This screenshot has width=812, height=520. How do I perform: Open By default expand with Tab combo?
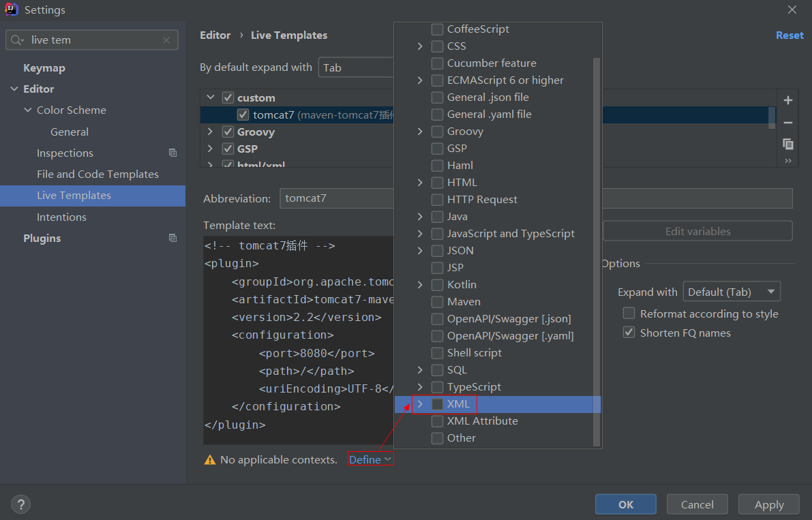tap(357, 67)
